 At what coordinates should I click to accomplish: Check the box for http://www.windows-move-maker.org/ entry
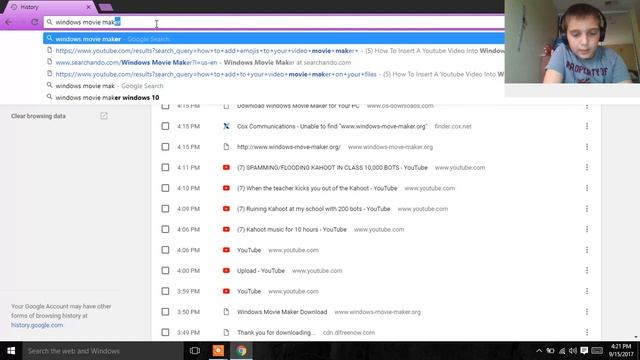165,147
